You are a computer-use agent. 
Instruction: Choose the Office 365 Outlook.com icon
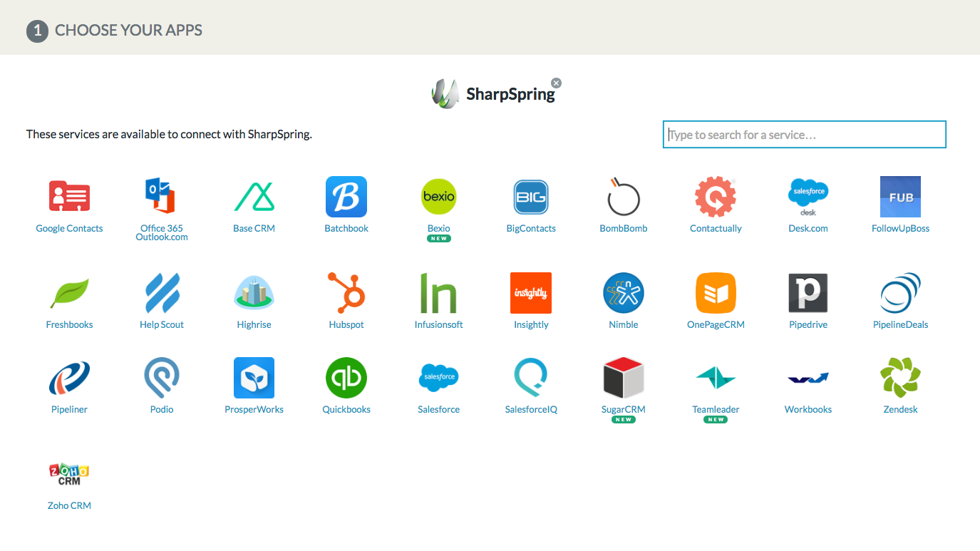161,196
